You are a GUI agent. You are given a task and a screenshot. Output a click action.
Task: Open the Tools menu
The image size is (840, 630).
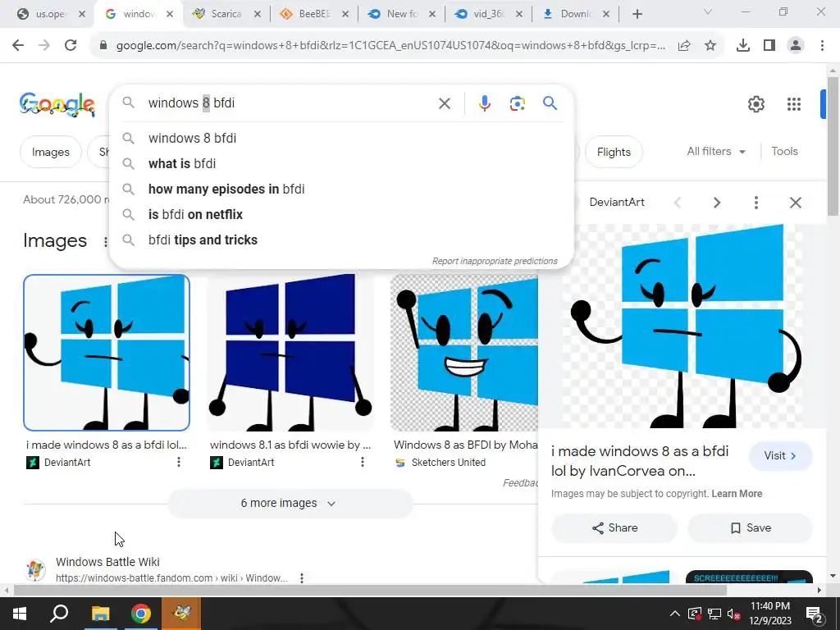(x=784, y=152)
